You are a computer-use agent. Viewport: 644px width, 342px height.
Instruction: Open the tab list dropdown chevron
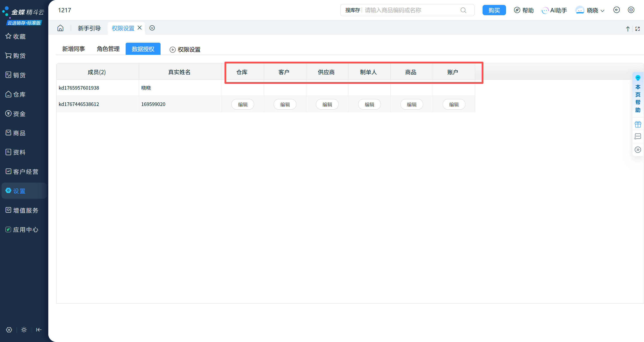(x=152, y=28)
